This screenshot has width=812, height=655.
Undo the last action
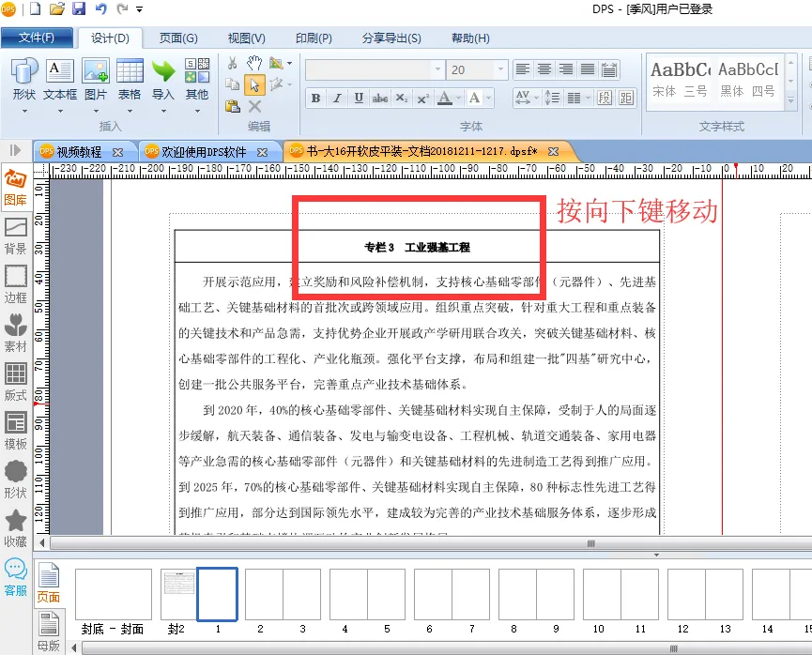tap(100, 8)
